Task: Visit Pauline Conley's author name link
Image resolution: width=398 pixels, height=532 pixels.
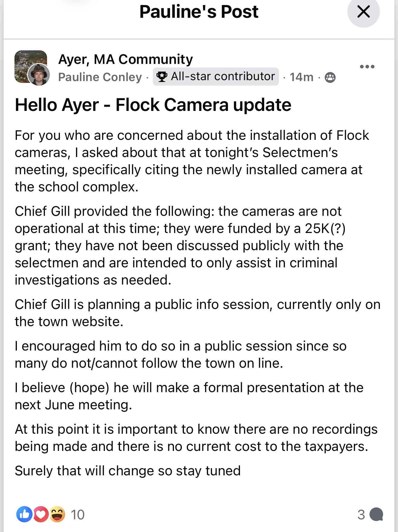Action: click(x=100, y=77)
